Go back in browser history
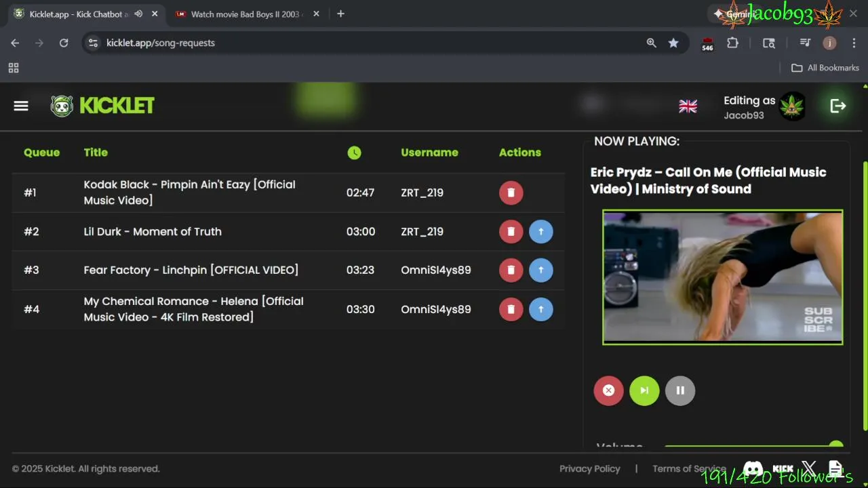The image size is (868, 488). tap(15, 43)
